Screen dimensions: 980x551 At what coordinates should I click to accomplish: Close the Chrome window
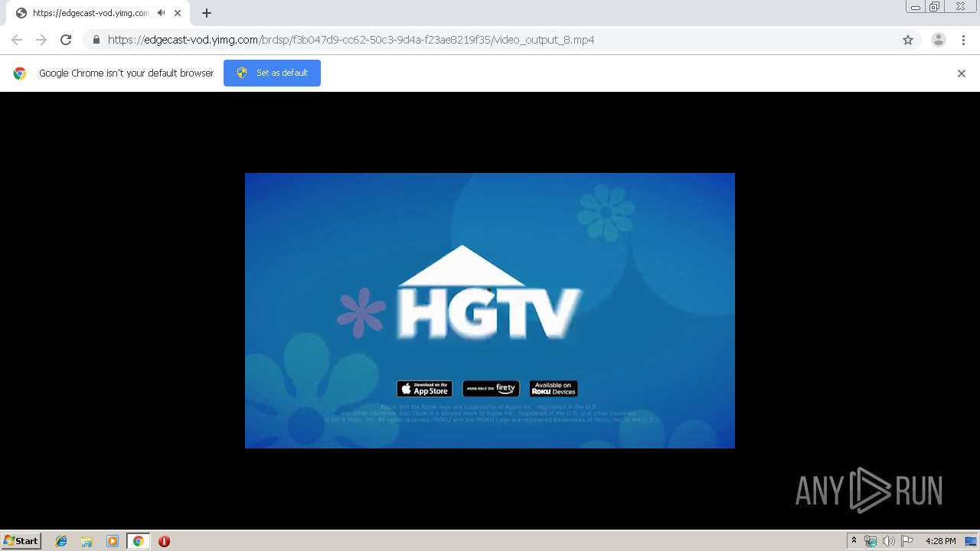(960, 7)
